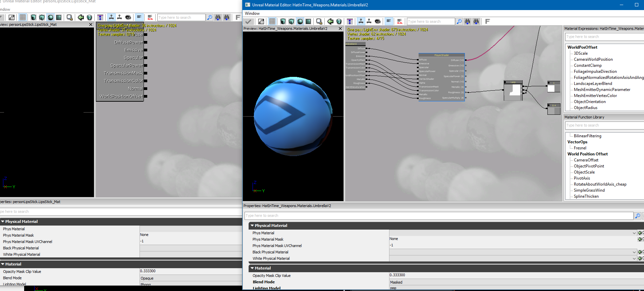Click the white constant node swatch in graph

click(551, 89)
